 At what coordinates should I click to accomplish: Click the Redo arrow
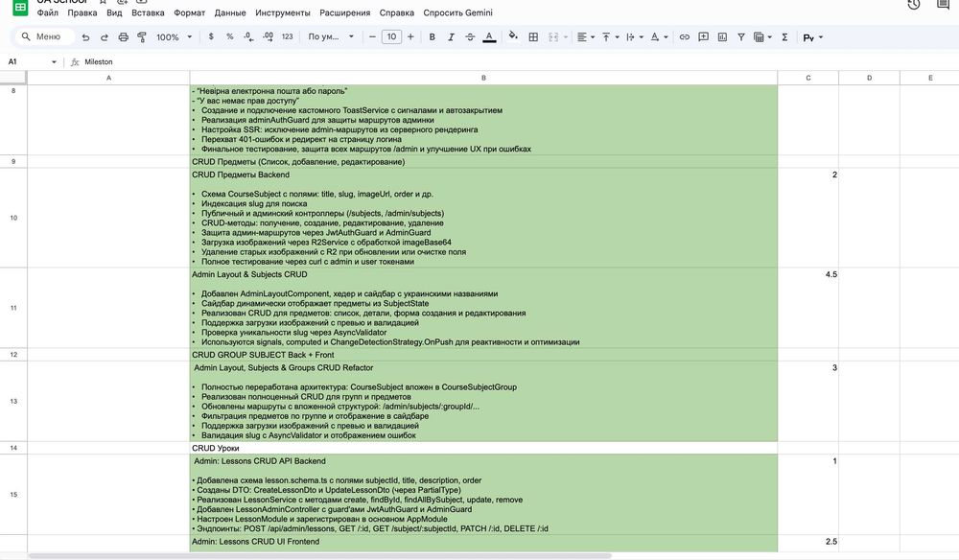[105, 37]
